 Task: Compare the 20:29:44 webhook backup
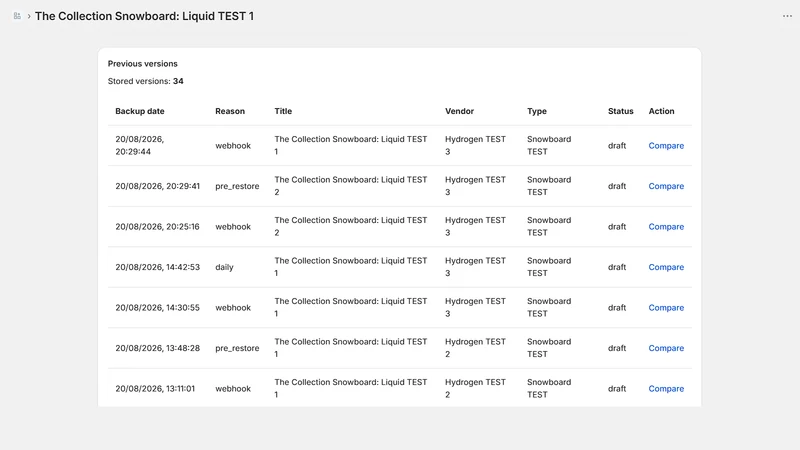(x=666, y=145)
